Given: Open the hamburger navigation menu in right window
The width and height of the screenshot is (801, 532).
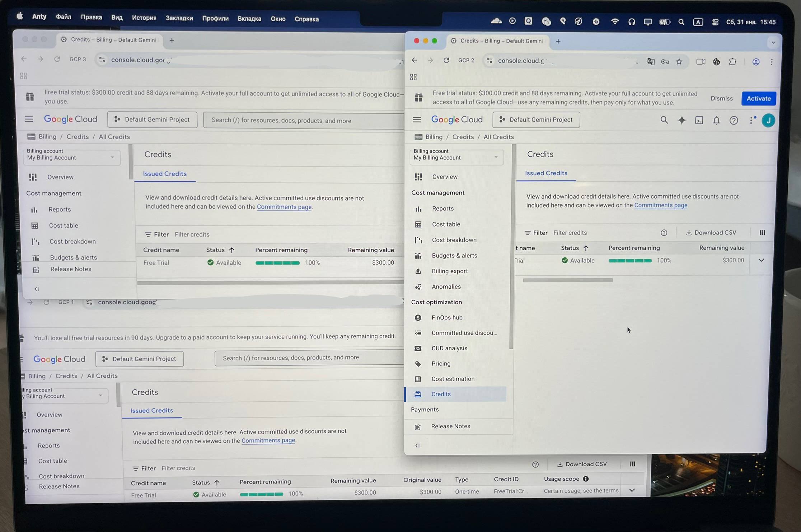Looking at the screenshot, I should [417, 120].
